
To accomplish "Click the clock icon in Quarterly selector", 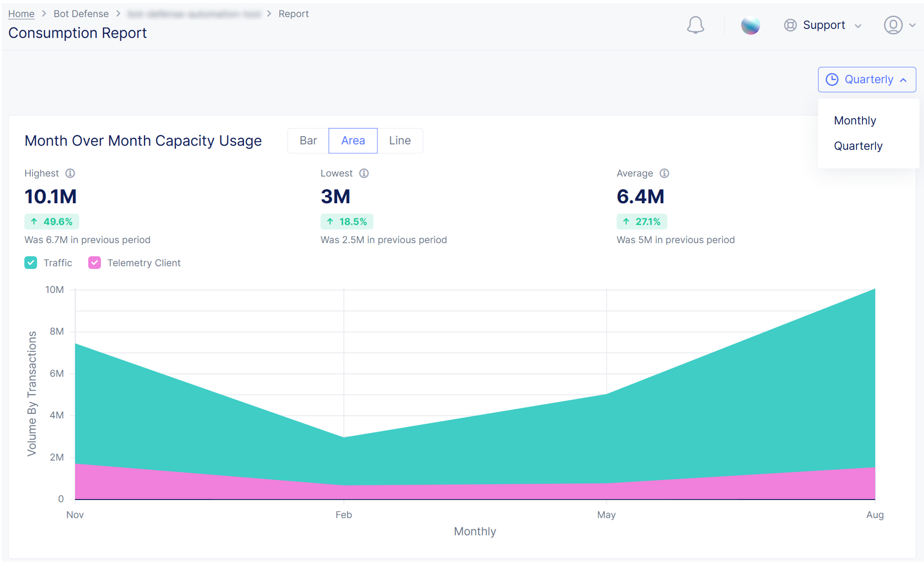I will pos(832,80).
